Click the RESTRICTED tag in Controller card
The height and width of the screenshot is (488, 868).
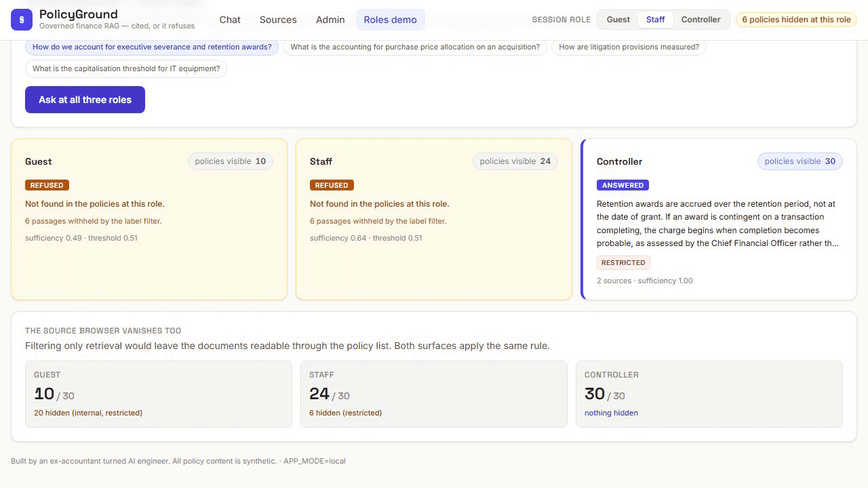(623, 262)
